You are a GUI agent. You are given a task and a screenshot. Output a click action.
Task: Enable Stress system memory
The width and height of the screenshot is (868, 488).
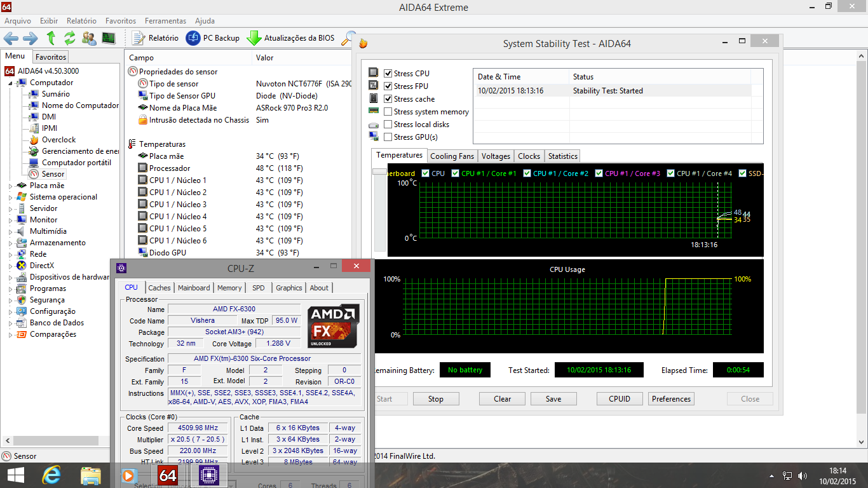[388, 111]
